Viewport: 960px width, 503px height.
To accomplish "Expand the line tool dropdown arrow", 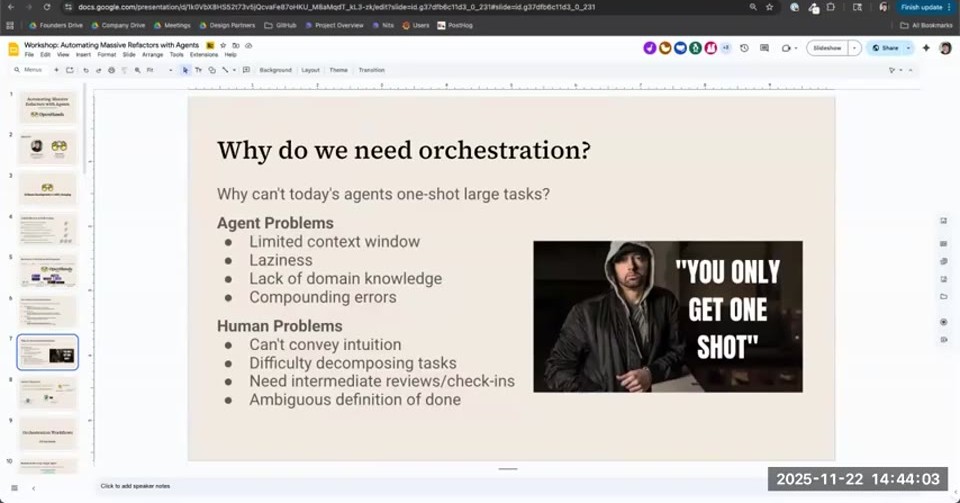I will coord(234,70).
